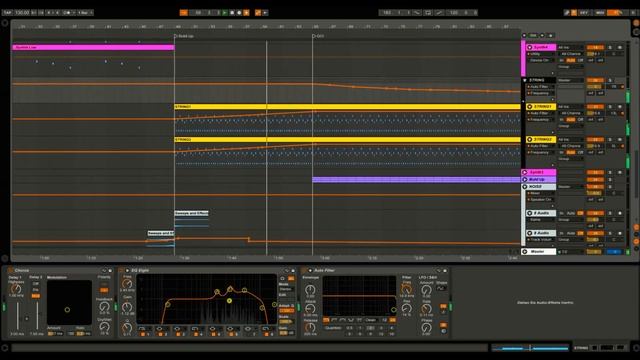
Task: Select the magenta Synth4 clip in arrangement
Action: pyautogui.click(x=93, y=47)
